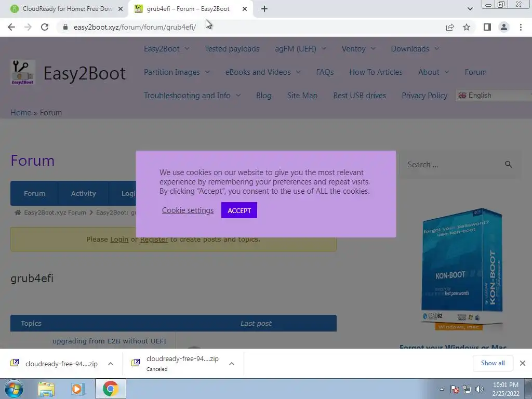
Task: Open 'upgrading from E2B without UEFI' topic
Action: [109, 341]
